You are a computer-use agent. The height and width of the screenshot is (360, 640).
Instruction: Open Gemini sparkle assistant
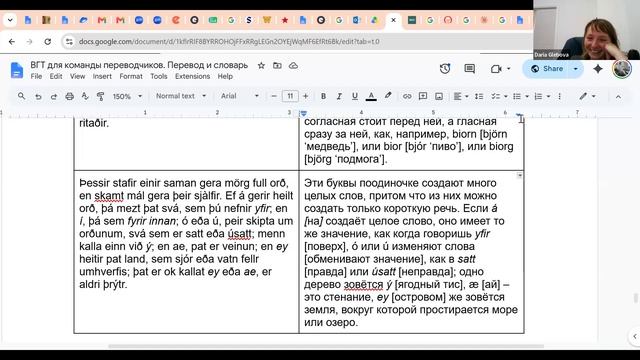click(598, 69)
